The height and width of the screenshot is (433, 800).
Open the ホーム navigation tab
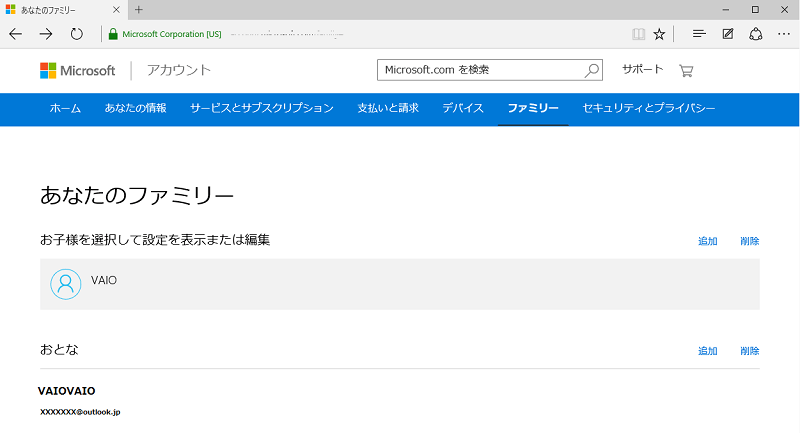pyautogui.click(x=65, y=108)
